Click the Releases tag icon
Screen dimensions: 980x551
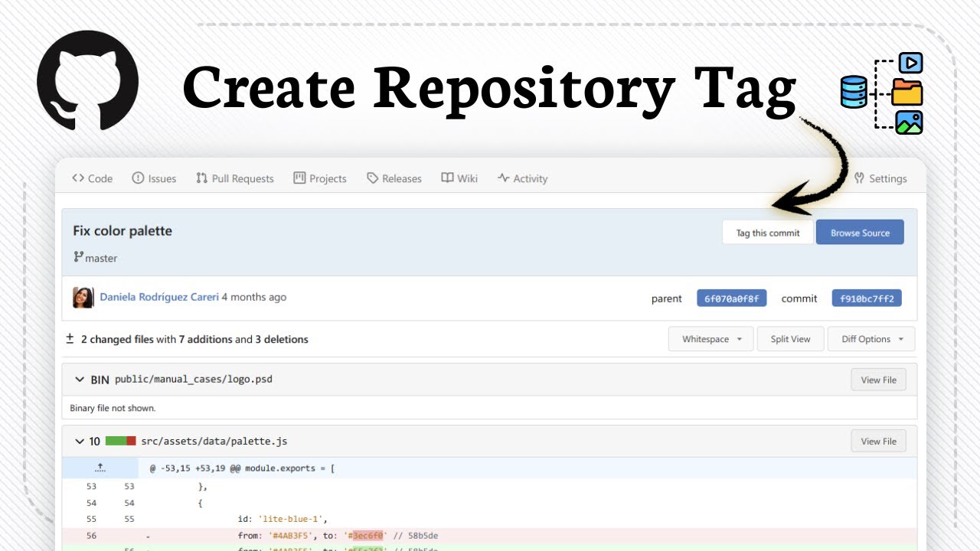(x=373, y=178)
